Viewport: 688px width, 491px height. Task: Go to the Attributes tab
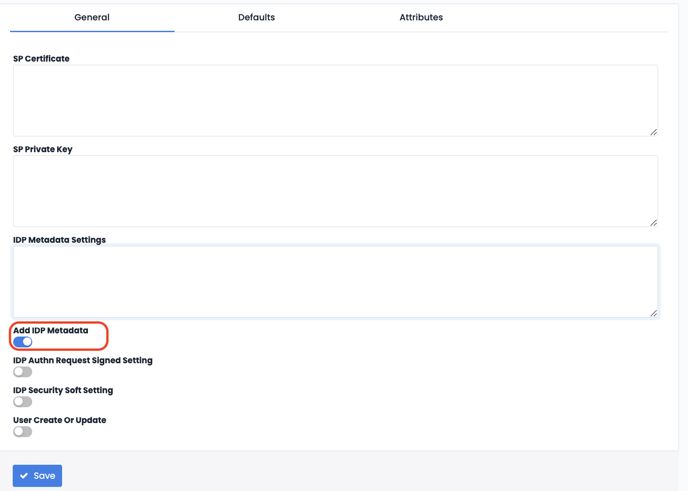tap(421, 17)
